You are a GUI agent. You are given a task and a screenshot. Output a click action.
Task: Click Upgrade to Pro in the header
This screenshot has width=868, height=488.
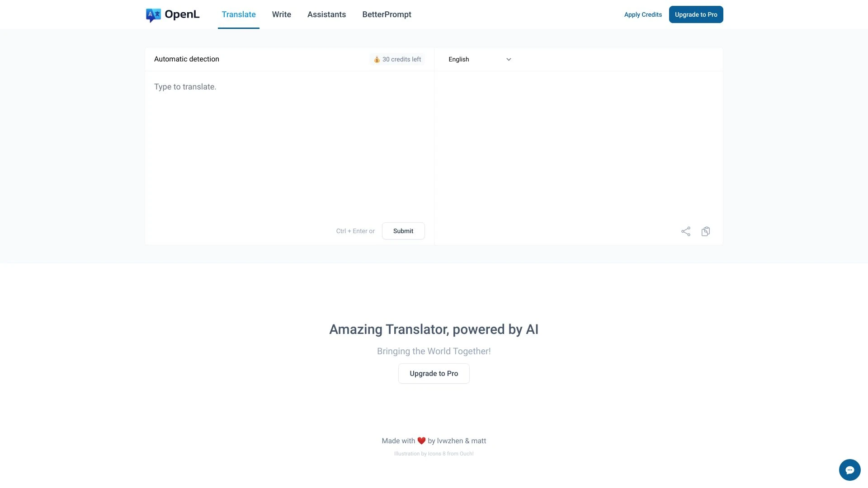(696, 14)
